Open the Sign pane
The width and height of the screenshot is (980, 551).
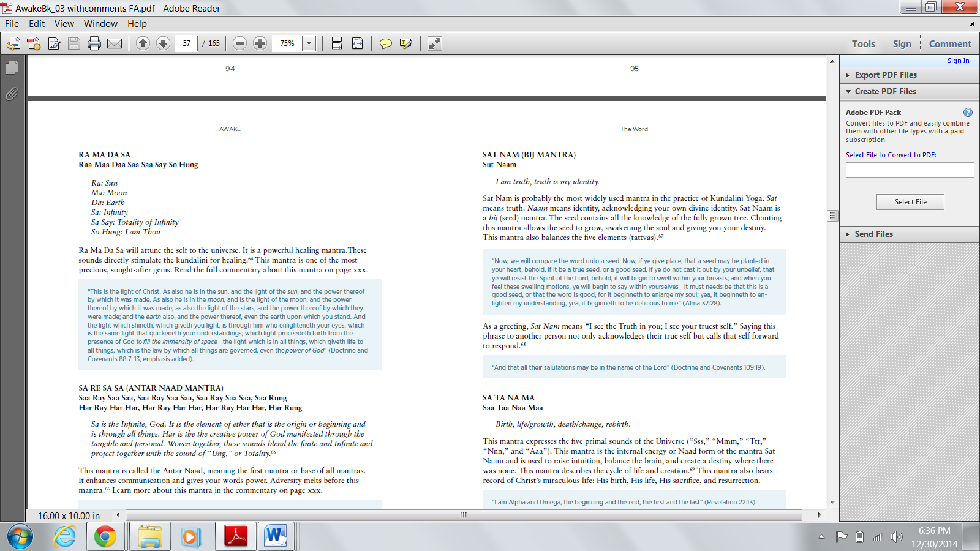(x=902, y=43)
